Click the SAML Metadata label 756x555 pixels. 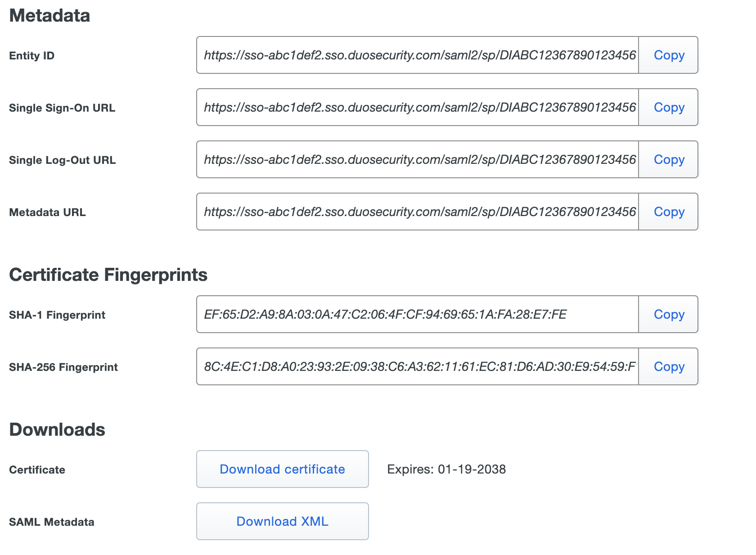(x=52, y=521)
